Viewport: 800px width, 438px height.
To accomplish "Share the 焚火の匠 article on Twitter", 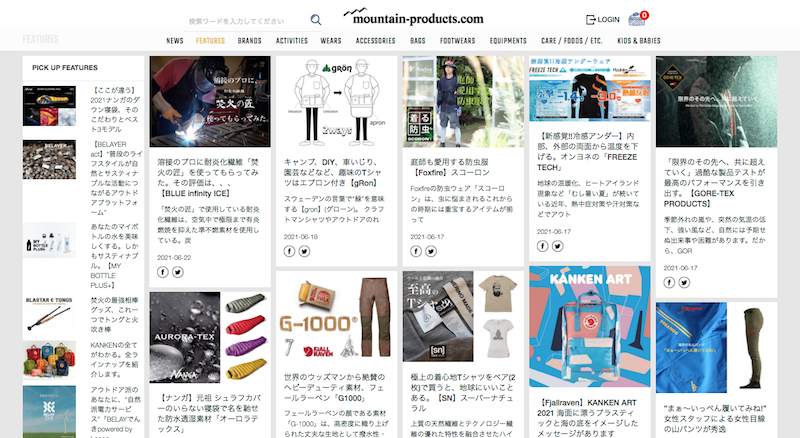I will (177, 271).
